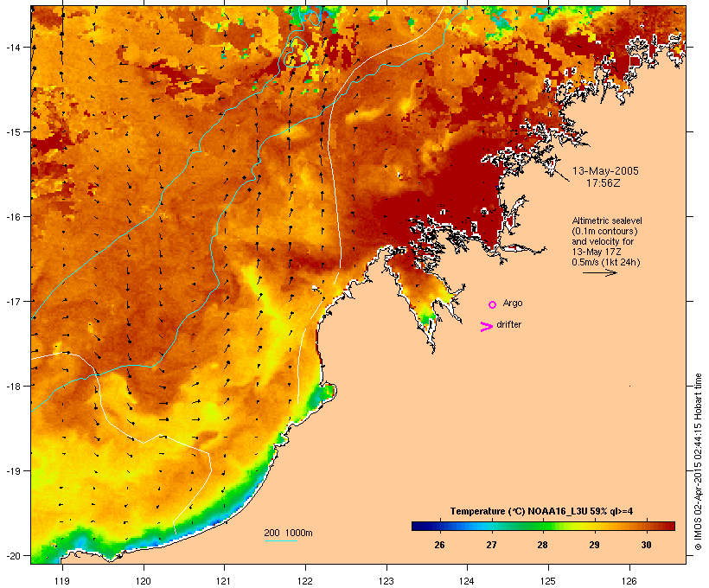
Task: Click the latitude axis label -18
Action: point(13,386)
